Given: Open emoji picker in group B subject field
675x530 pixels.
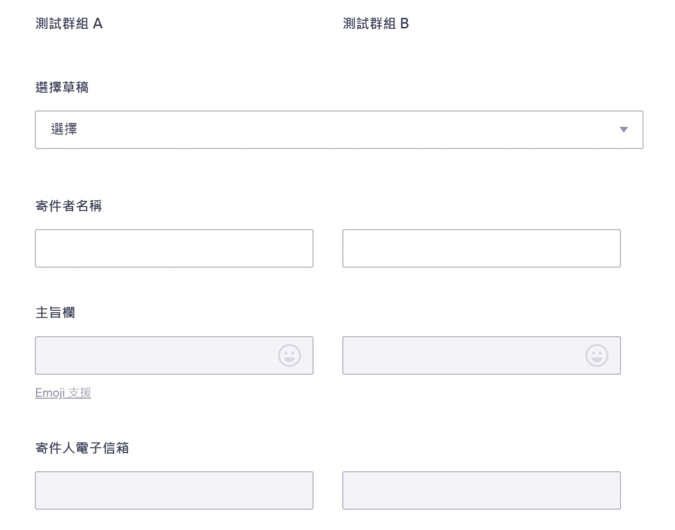Looking at the screenshot, I should [x=596, y=356].
